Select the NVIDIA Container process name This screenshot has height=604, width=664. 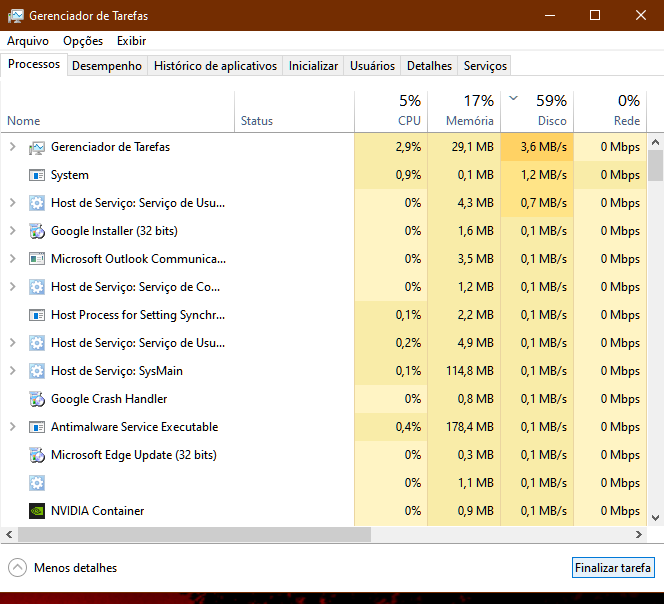click(x=97, y=511)
